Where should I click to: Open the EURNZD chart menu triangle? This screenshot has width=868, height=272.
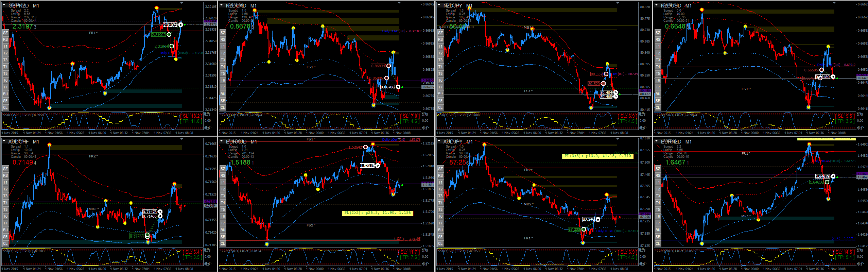point(656,141)
